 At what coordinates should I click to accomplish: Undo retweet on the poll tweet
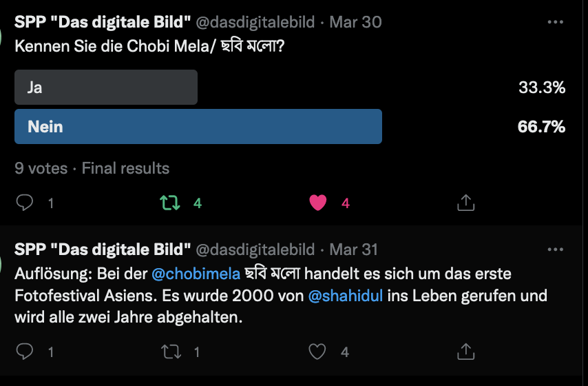[167, 203]
